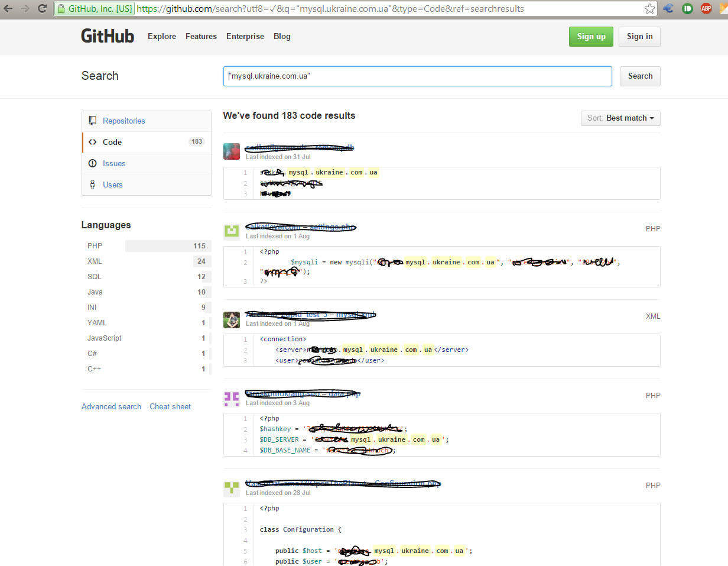Click 'Last indexed on 28 Jul' text
This screenshot has width=728, height=566.
278,493
